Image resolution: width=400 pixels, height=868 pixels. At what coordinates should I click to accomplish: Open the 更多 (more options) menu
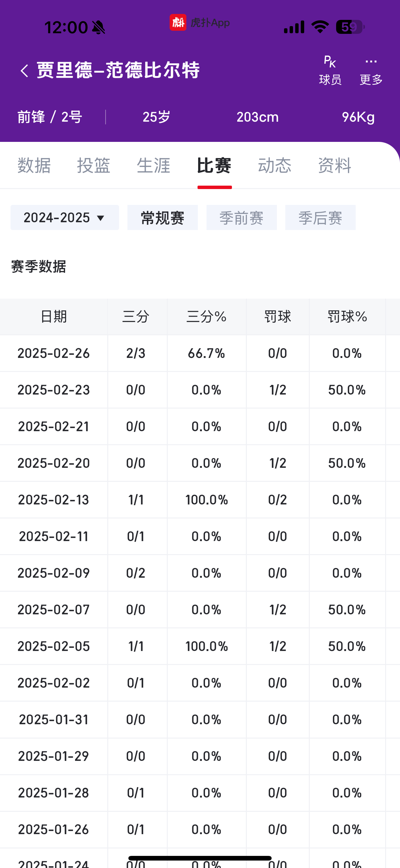pos(370,69)
